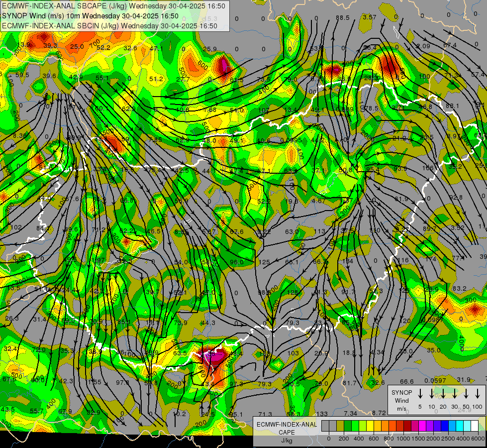The height and width of the screenshot is (448, 487).
Task: Click the station value 72.0
Action: pos(39,350)
